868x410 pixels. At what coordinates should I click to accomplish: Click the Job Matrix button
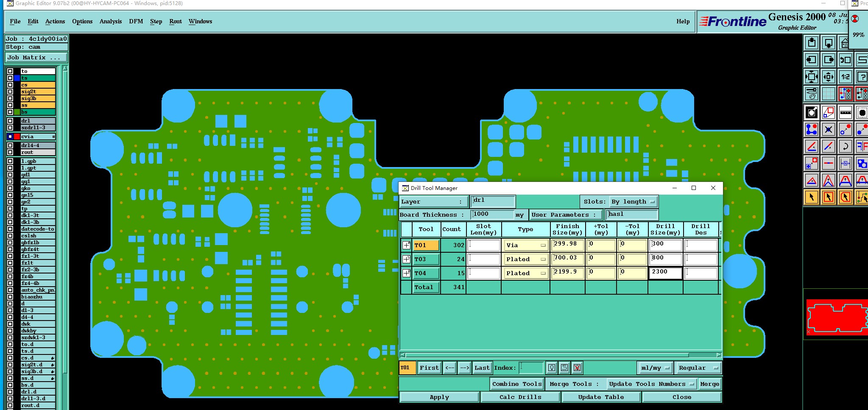tap(36, 58)
